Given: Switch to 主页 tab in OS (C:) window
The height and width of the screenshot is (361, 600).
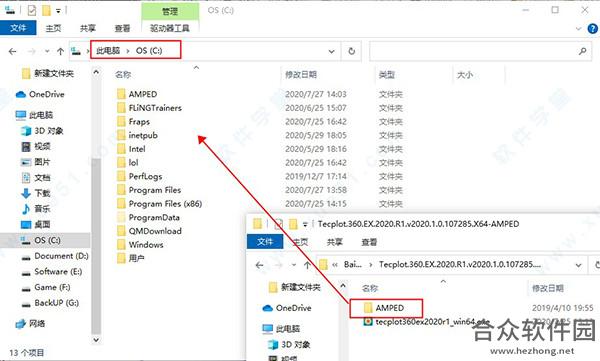Looking at the screenshot, I should pos(53,28).
